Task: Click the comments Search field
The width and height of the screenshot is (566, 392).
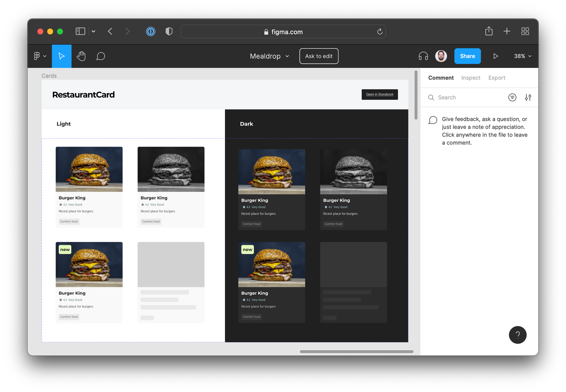Action: (x=467, y=97)
